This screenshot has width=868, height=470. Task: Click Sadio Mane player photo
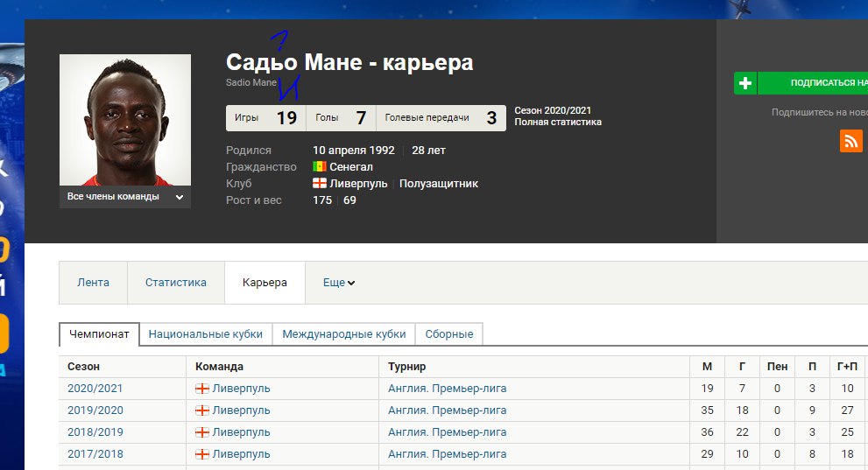tap(125, 120)
